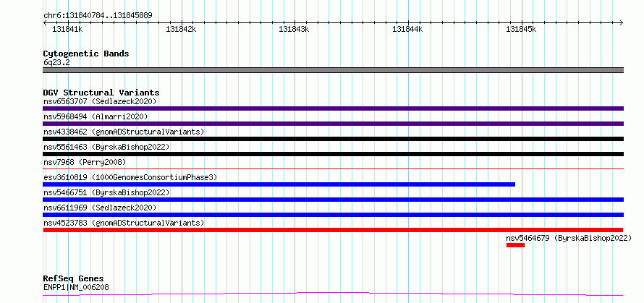
Task: Click the chr6:131840784..131845889 coordinate label
Action: [98, 16]
